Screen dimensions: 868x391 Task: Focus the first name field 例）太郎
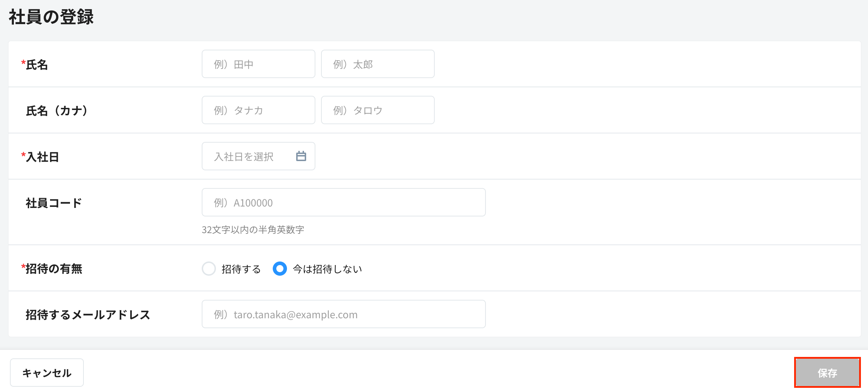point(378,64)
